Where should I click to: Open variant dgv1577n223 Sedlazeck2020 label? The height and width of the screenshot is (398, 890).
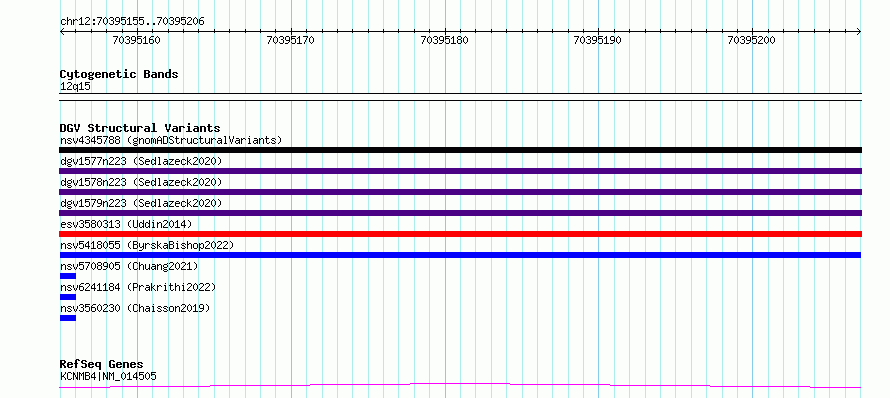tap(141, 161)
